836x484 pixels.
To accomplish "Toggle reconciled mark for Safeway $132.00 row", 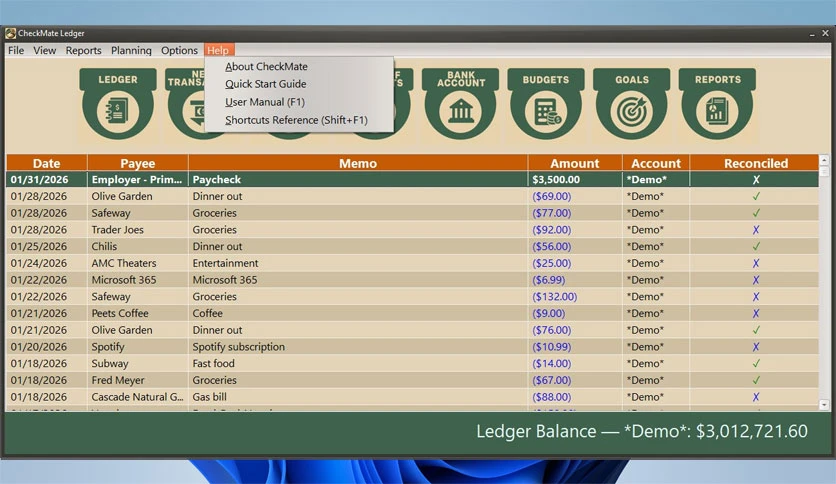I will (x=755, y=296).
